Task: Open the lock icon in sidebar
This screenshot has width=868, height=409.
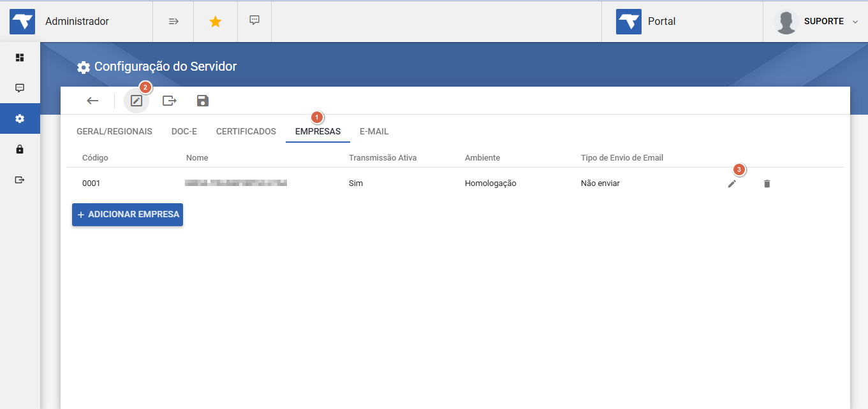Action: 20,149
